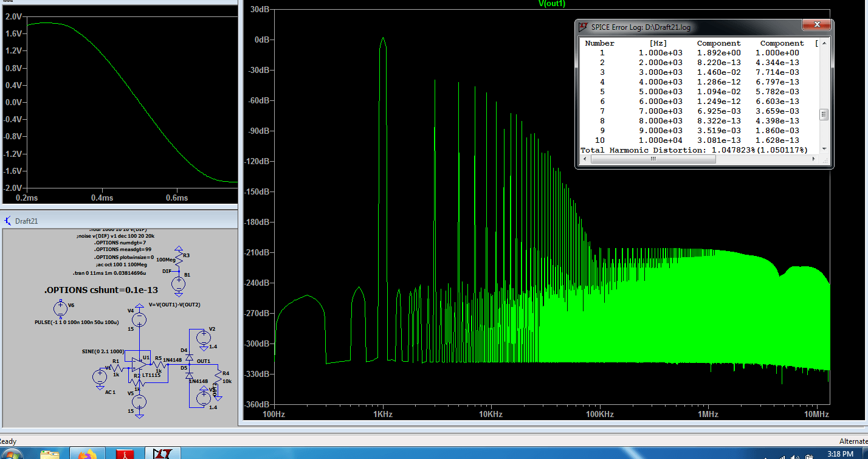Click the .OPTIONS plotwinsize=0 directive
The height and width of the screenshot is (459, 868).
[x=124, y=257]
